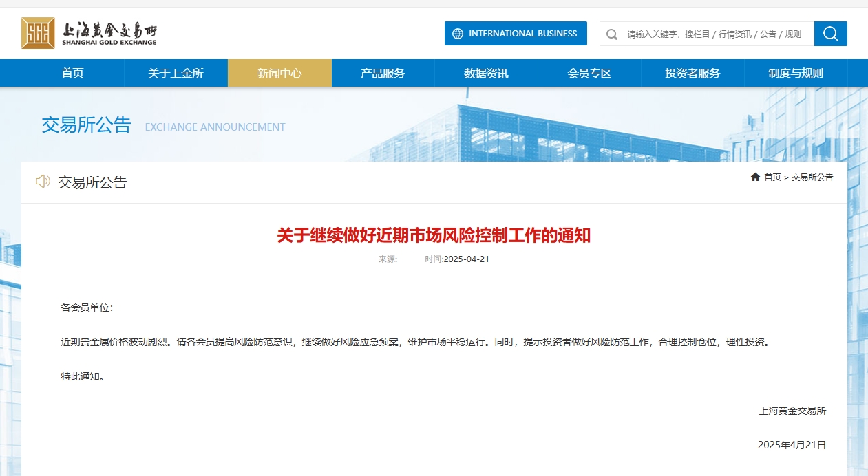868x476 pixels.
Task: Expand the 产品服务 navigation menu
Action: pyautogui.click(x=383, y=73)
